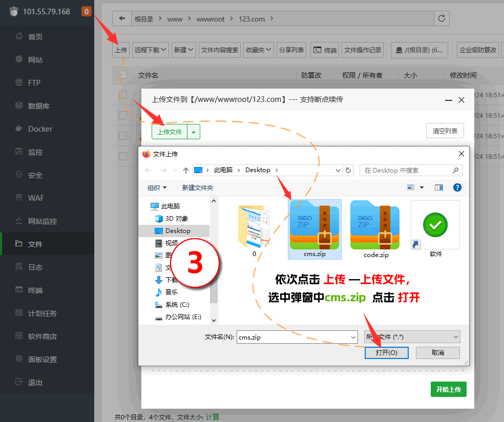Viewport: 504px width, 422px height.
Task: Click the green 开始上传 button
Action: point(448,389)
